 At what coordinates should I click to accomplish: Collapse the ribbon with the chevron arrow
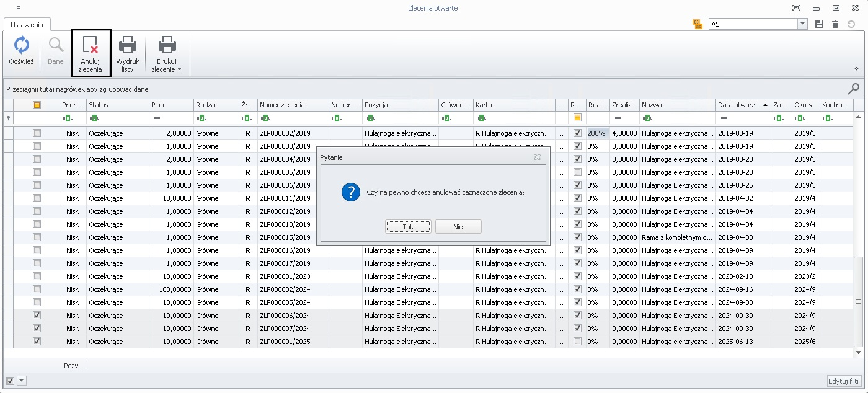[x=856, y=69]
